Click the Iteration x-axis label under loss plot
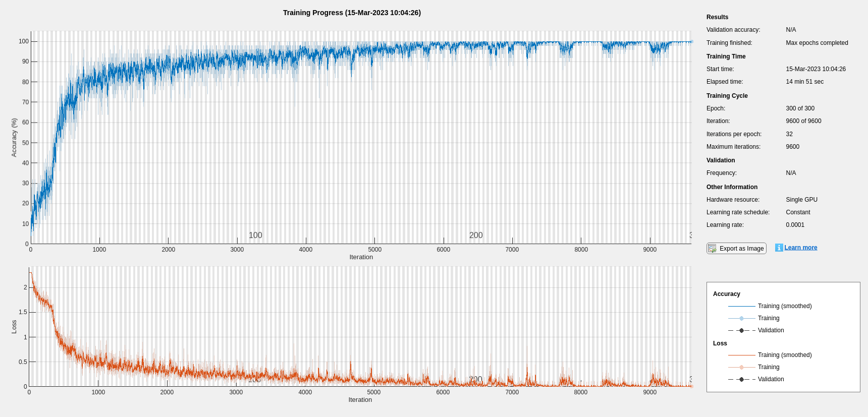 coord(360,400)
